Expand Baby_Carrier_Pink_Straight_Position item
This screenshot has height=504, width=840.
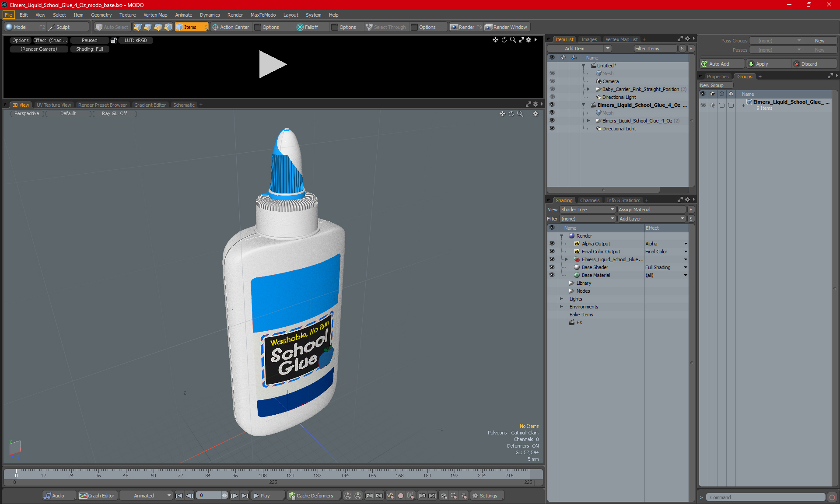(x=588, y=89)
